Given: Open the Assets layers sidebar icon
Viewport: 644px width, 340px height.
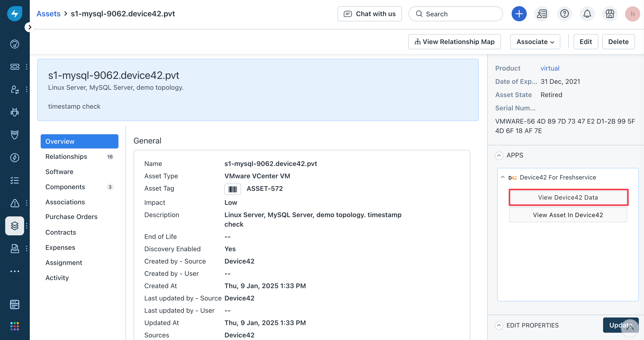Looking at the screenshot, I should pyautogui.click(x=14, y=226).
